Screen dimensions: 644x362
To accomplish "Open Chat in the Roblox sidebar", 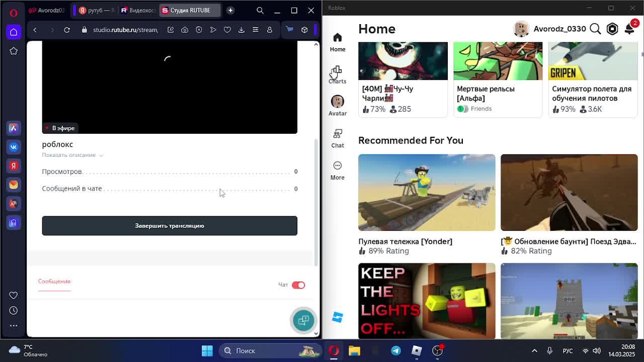I will point(338,138).
